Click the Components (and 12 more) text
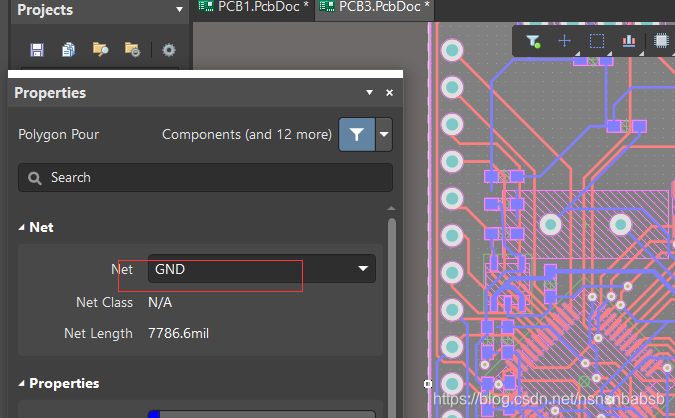Screen dimensions: 675x418 coord(247,135)
